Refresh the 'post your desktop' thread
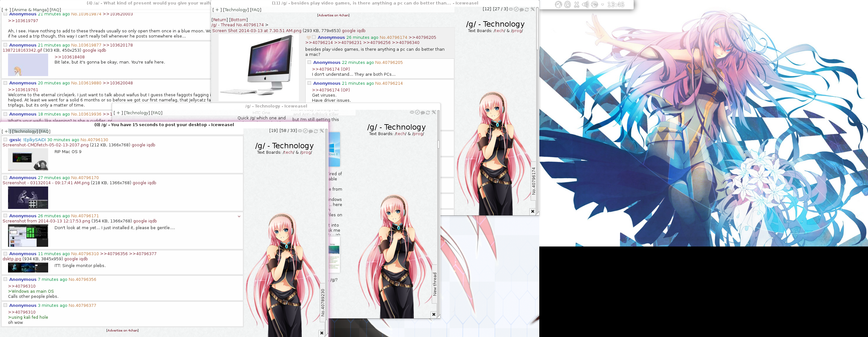 (x=316, y=131)
